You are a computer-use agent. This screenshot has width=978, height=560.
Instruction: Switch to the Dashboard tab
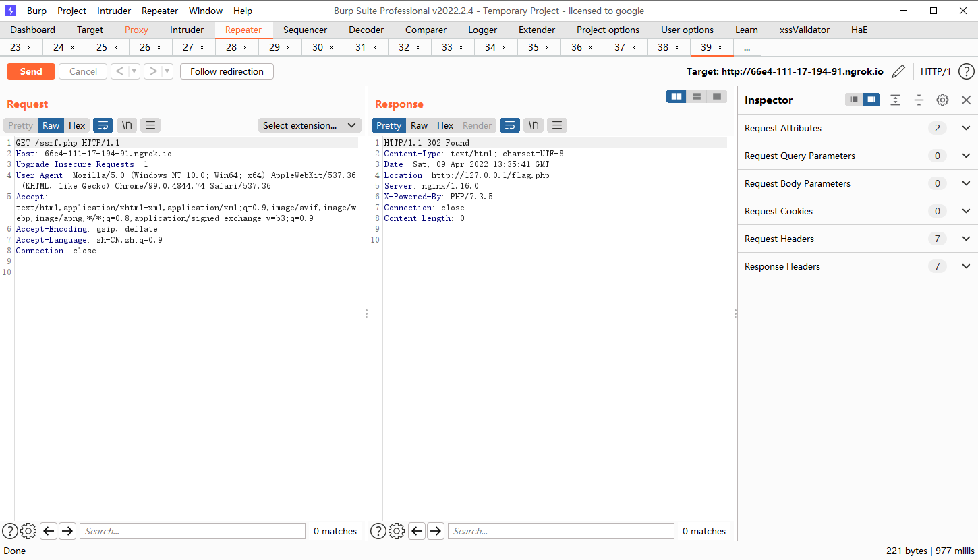[33, 30]
